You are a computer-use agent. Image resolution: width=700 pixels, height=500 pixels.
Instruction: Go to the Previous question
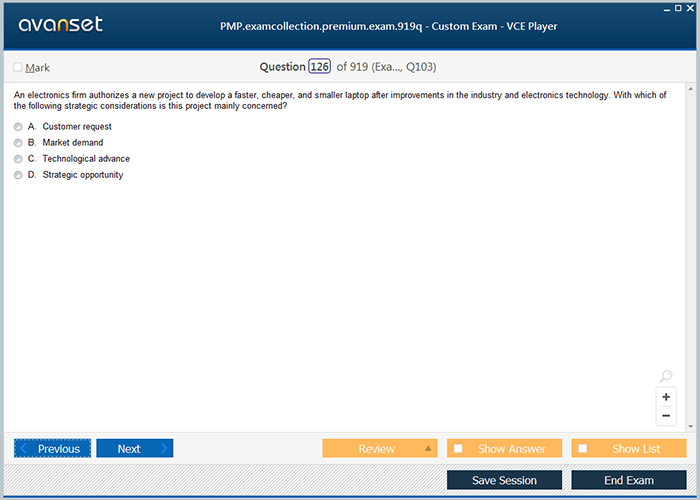pyautogui.click(x=53, y=449)
